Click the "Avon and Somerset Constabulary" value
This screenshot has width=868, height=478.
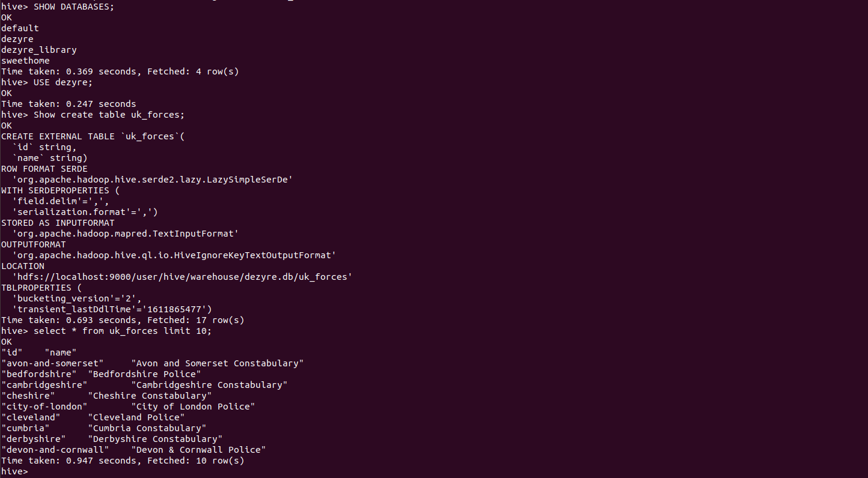click(217, 363)
